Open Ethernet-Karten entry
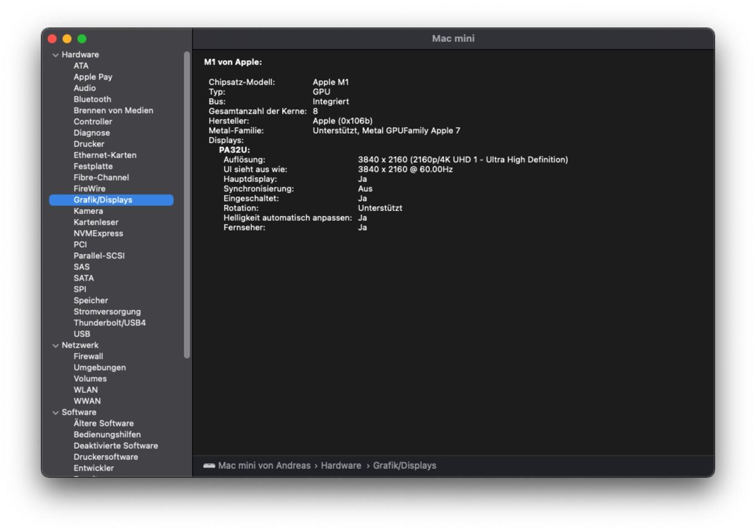The height and width of the screenshot is (532, 756). 105,155
